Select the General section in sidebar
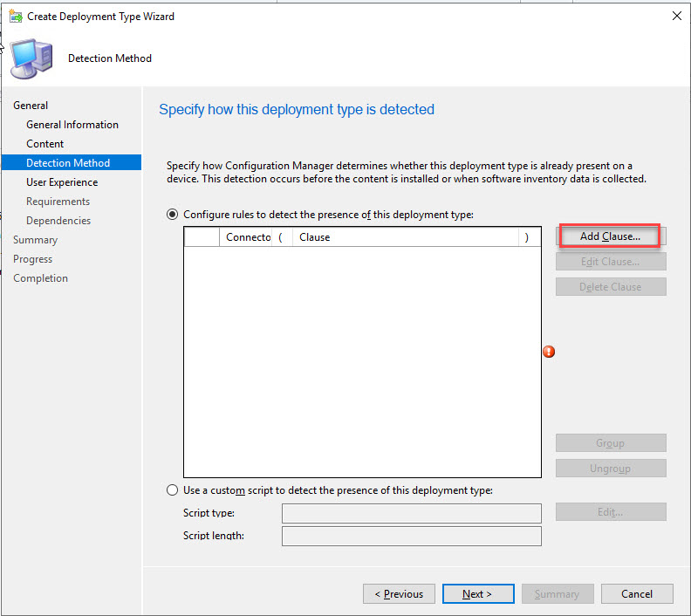Screen dimensions: 691x616 click(x=31, y=106)
